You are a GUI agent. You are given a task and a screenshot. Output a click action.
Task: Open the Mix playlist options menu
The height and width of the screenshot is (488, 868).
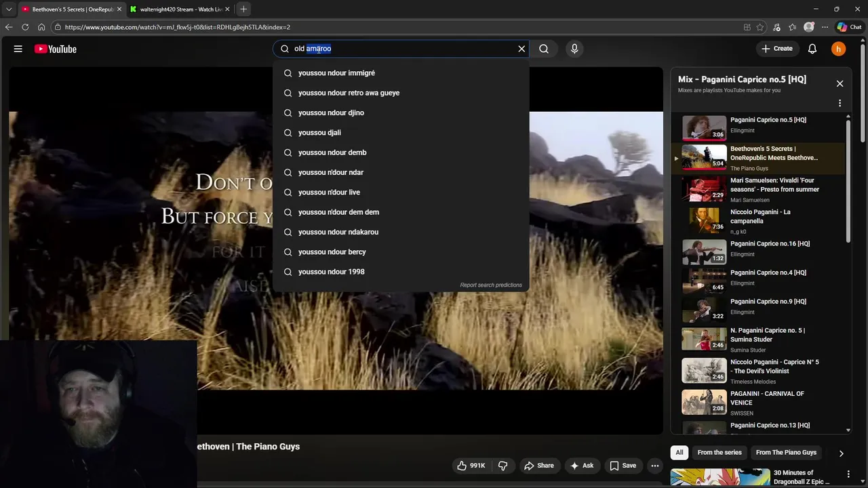click(840, 104)
